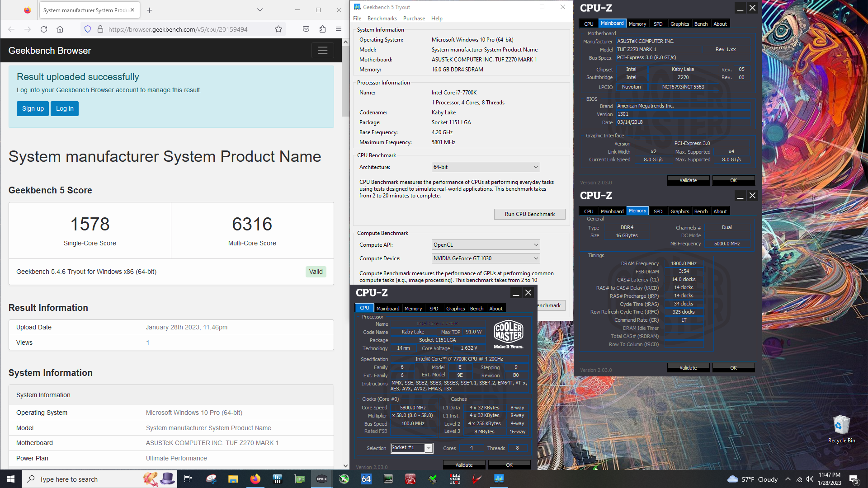Open the volume control in system tray
This screenshot has width=868, height=488.
click(x=810, y=479)
